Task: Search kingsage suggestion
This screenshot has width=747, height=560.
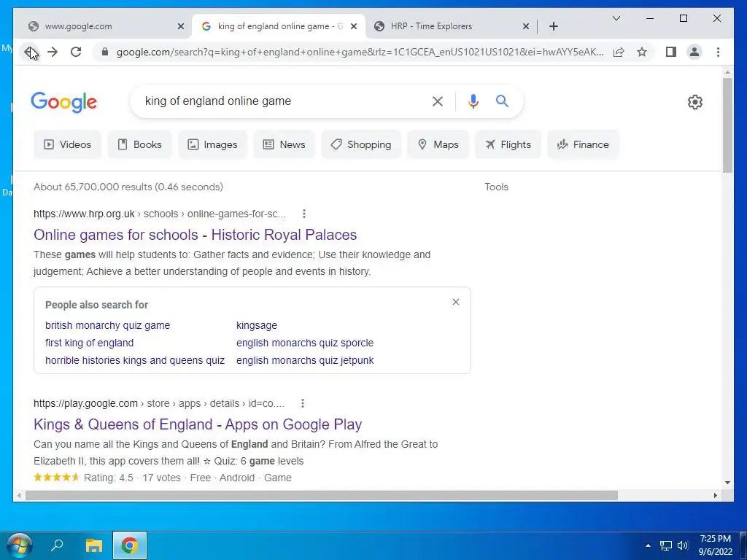Action: pos(257,325)
